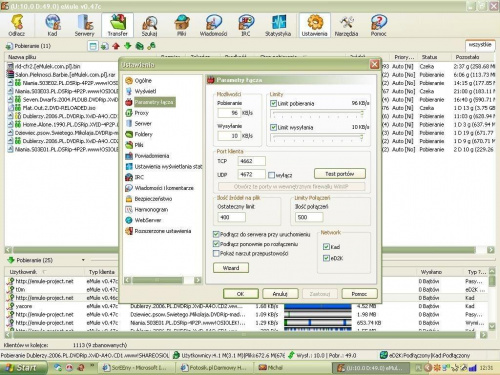500x375 pixels.
Task: Open the Szukaj search toolbar icon
Action: (149, 25)
